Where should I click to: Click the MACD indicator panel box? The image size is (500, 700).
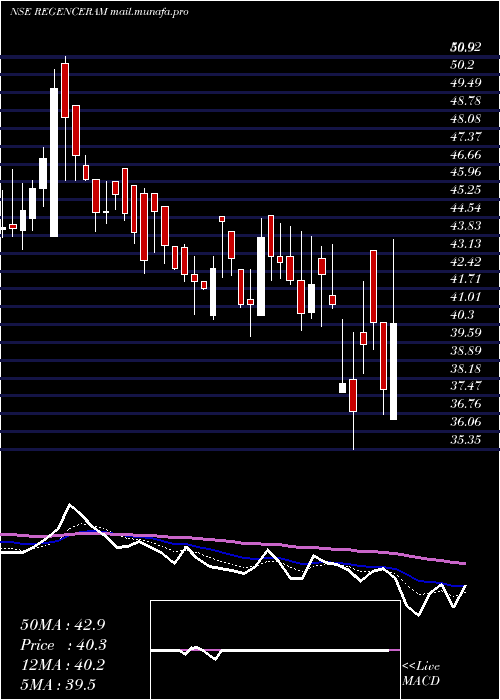275,650
